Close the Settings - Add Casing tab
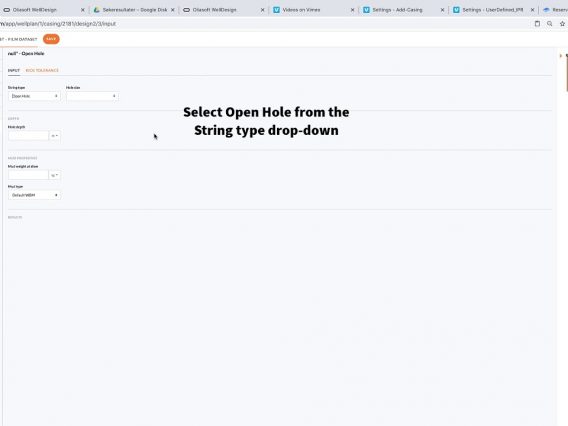This screenshot has height=426, width=568. (x=442, y=10)
